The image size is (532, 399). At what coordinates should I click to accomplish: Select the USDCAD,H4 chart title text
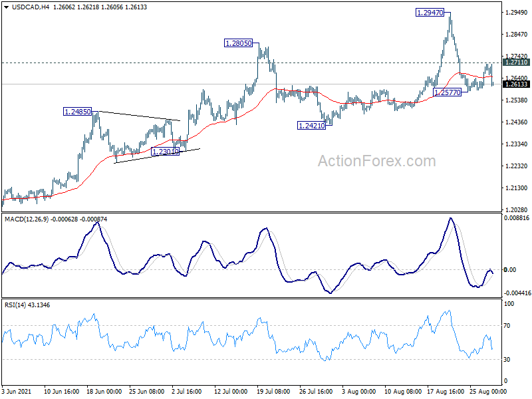[31, 7]
